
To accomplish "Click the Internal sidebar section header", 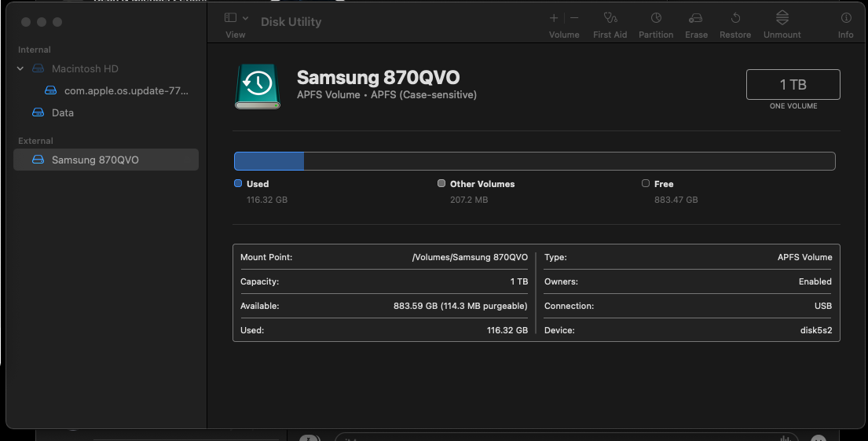I will point(35,50).
